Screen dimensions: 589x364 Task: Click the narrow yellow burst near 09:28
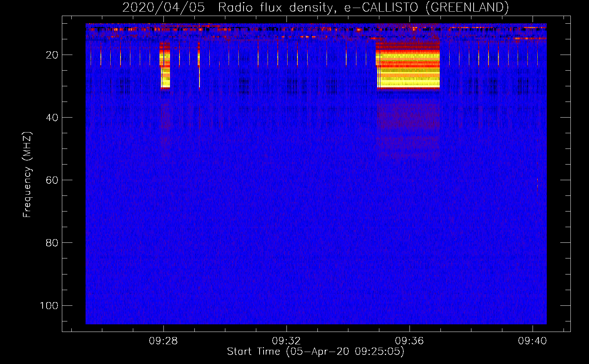165,66
